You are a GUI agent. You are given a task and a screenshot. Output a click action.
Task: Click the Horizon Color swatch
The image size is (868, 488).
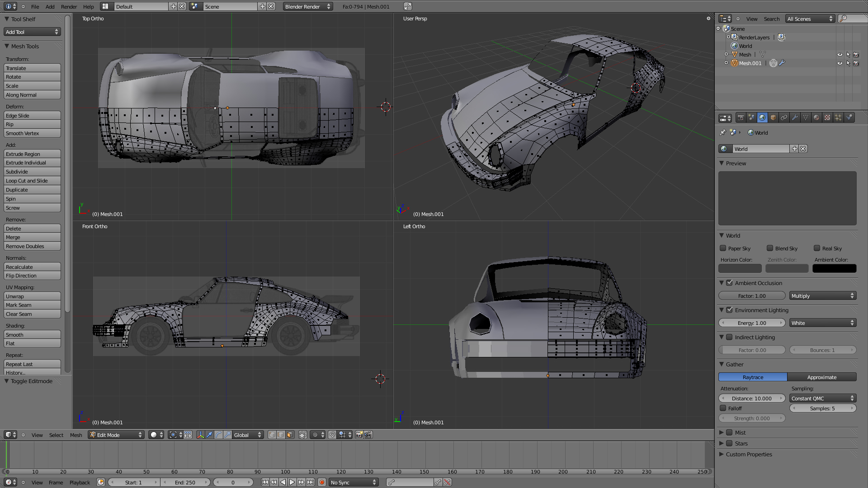[x=740, y=268]
